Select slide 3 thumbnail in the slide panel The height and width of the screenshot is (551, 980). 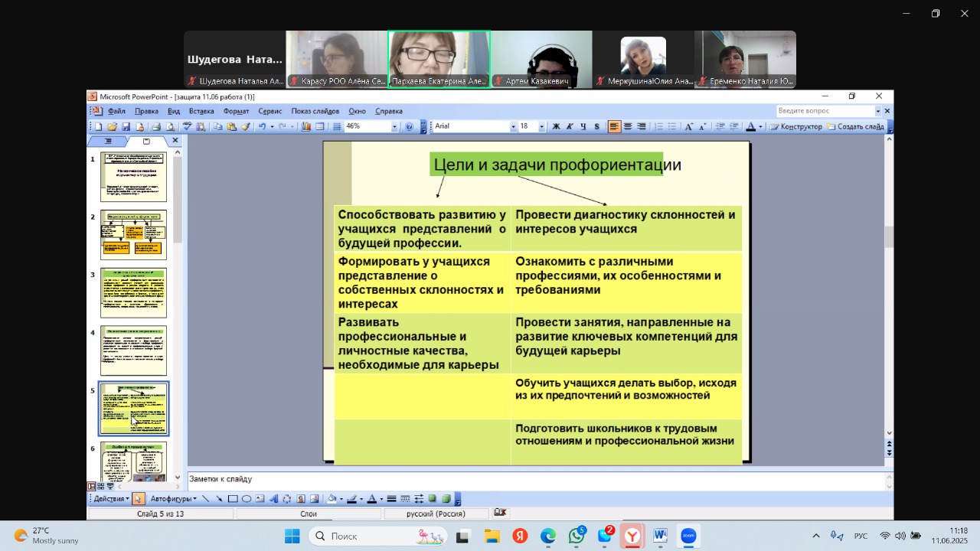(133, 292)
